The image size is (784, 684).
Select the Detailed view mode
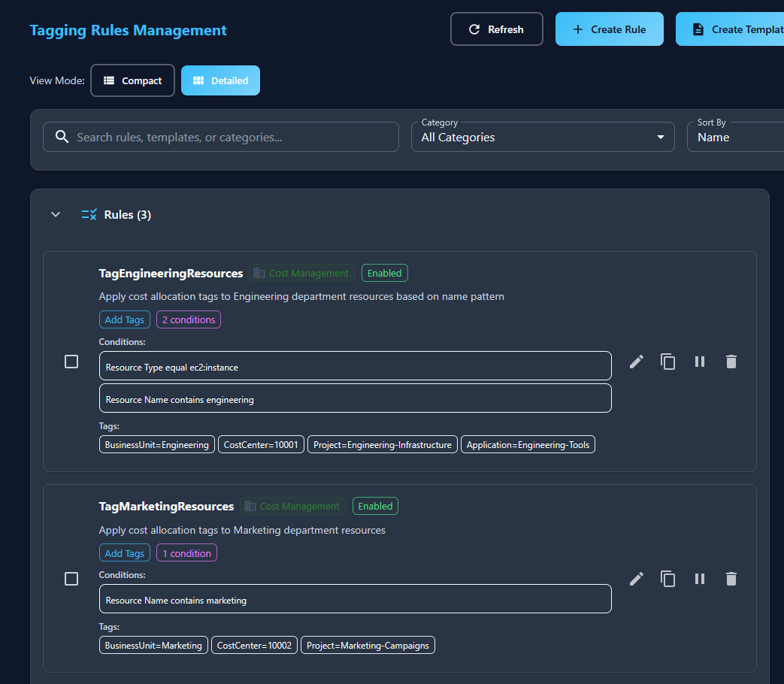tap(220, 80)
